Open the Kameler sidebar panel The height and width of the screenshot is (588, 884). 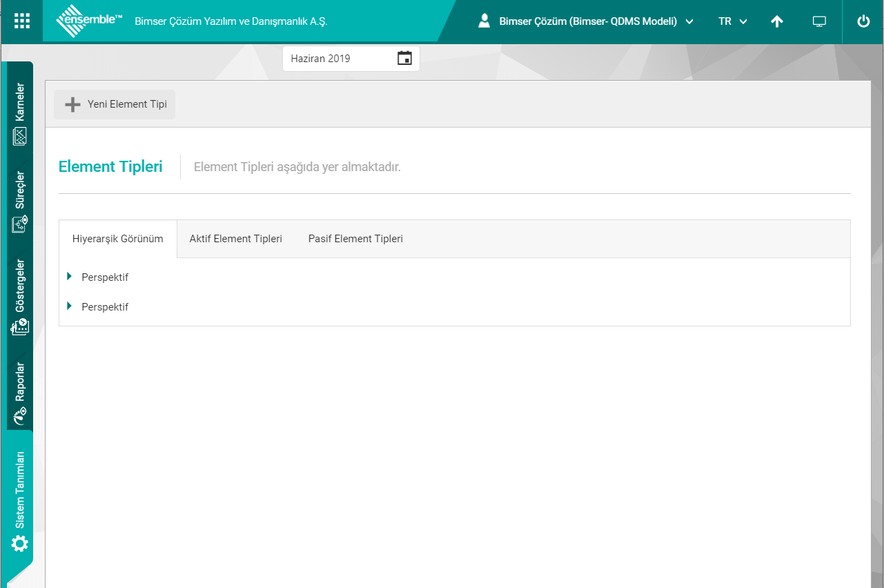coord(20,114)
